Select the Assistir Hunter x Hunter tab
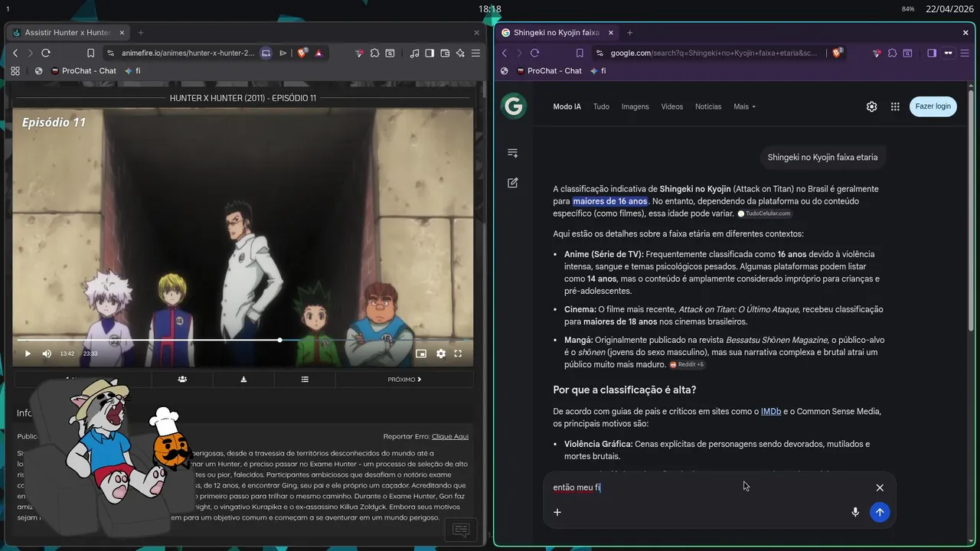This screenshot has height=551, width=980. pos(68,33)
